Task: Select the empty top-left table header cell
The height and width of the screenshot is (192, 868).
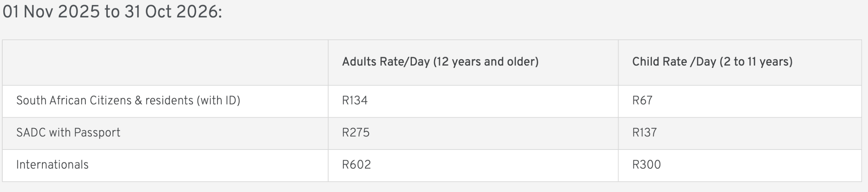Action: [165, 62]
